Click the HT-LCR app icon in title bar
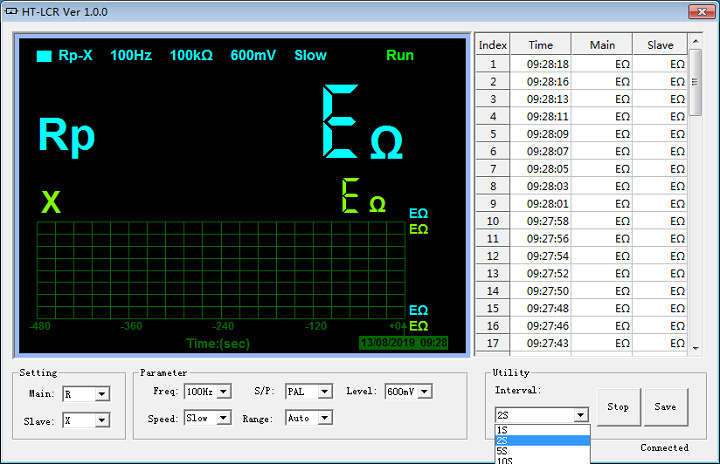 [13, 12]
